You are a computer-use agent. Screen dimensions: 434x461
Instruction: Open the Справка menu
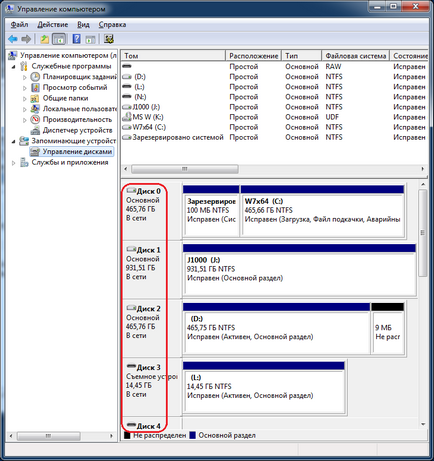112,25
